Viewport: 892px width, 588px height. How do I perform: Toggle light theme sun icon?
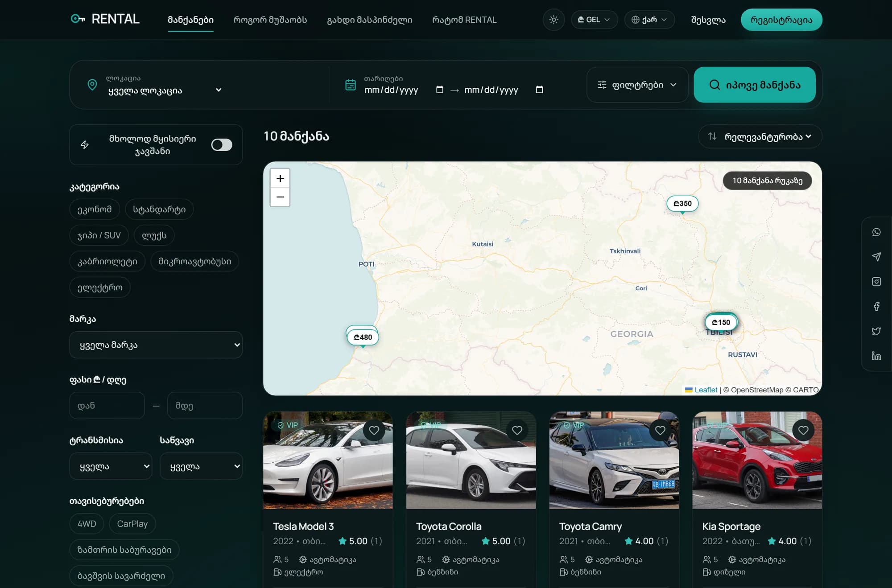click(553, 20)
